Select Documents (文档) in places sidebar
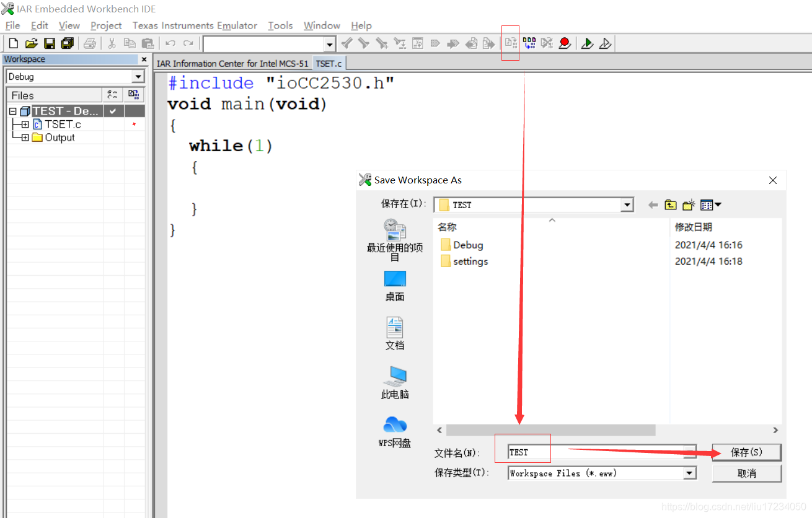812x518 pixels. click(395, 334)
